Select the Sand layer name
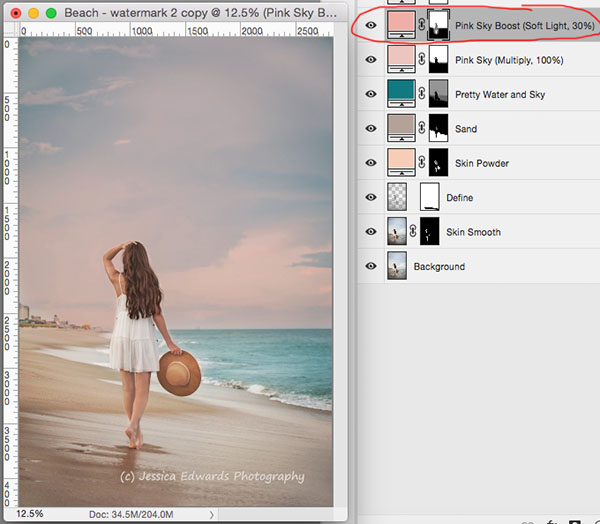Image resolution: width=600 pixels, height=524 pixels. pyautogui.click(x=466, y=129)
